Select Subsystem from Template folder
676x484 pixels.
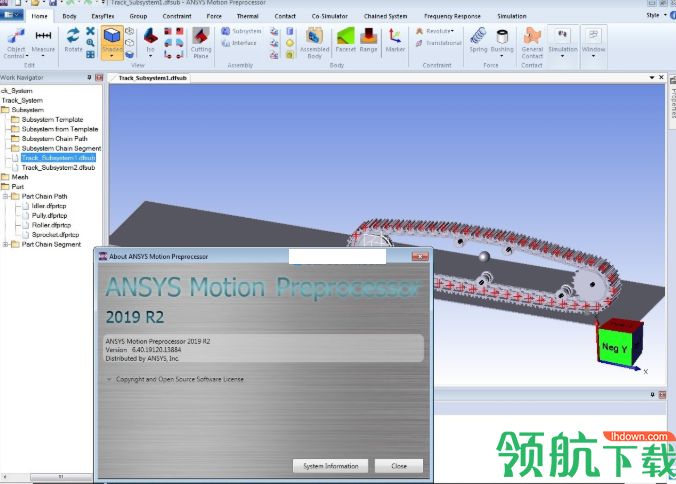(60, 129)
